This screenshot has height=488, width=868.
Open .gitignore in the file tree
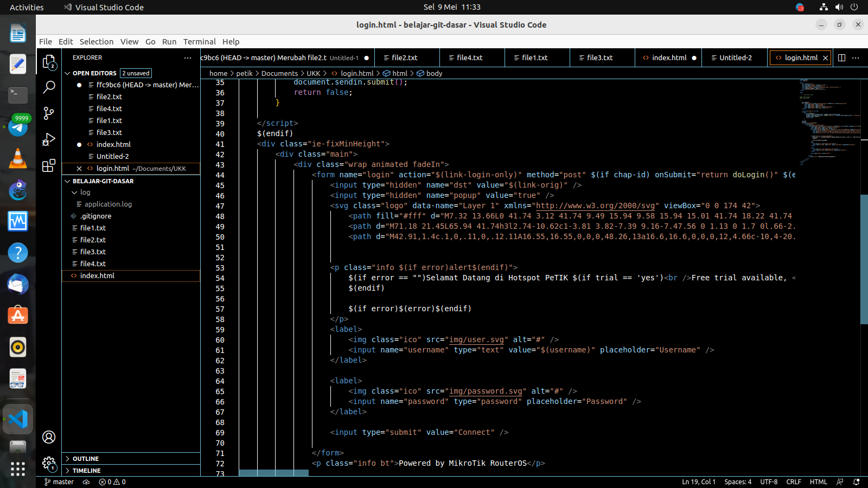tap(131, 216)
